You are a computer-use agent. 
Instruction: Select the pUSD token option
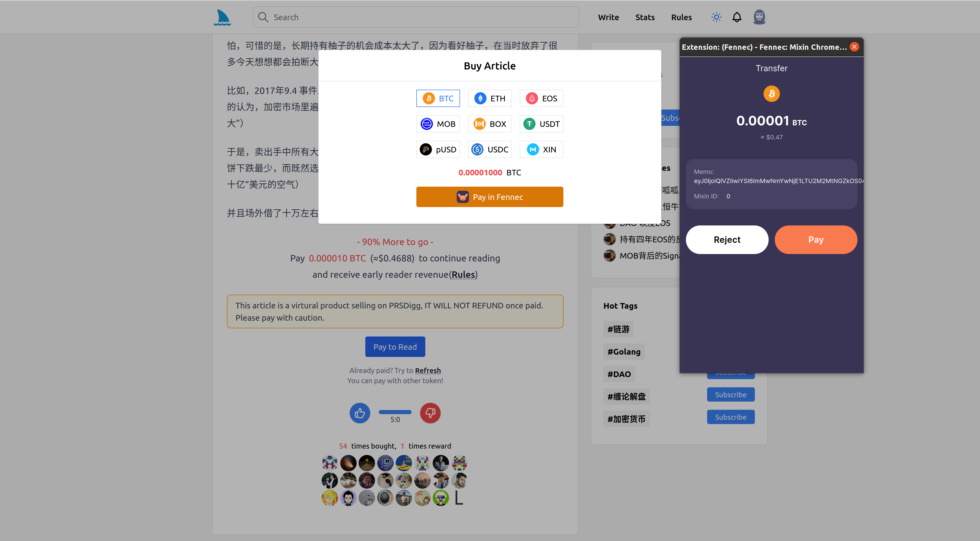438,150
